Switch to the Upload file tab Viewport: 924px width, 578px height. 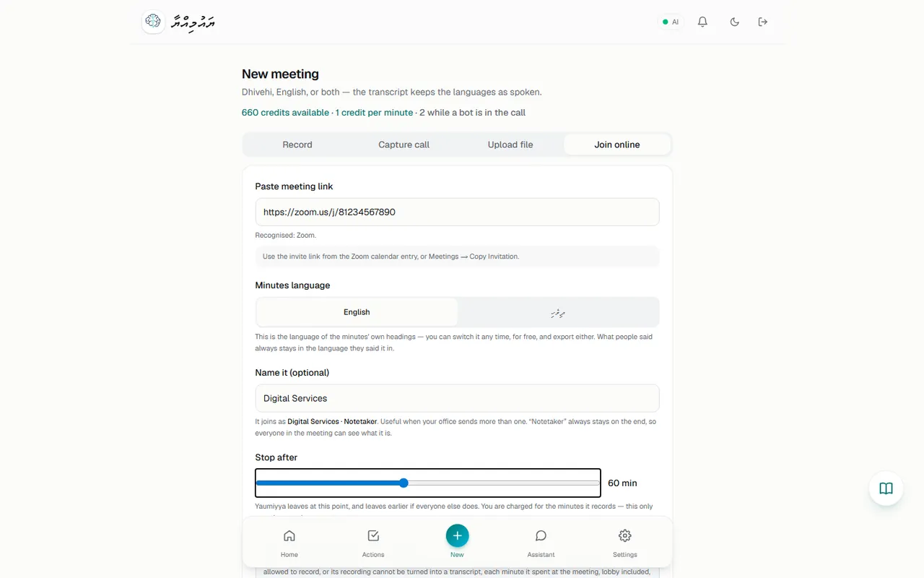click(x=510, y=144)
